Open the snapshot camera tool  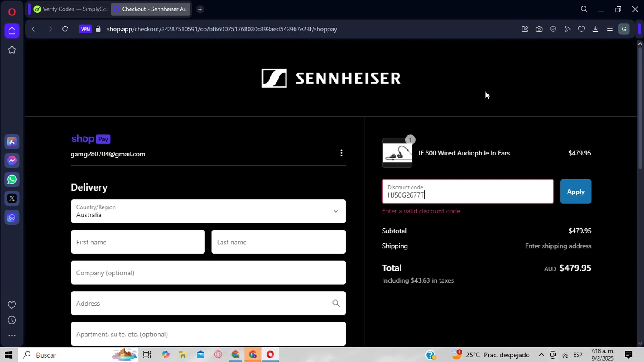coord(539,29)
